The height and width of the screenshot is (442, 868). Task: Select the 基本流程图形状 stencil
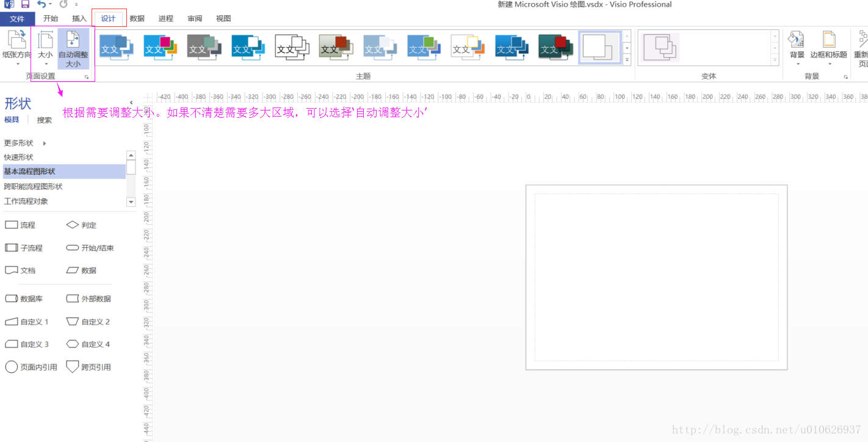pyautogui.click(x=64, y=172)
